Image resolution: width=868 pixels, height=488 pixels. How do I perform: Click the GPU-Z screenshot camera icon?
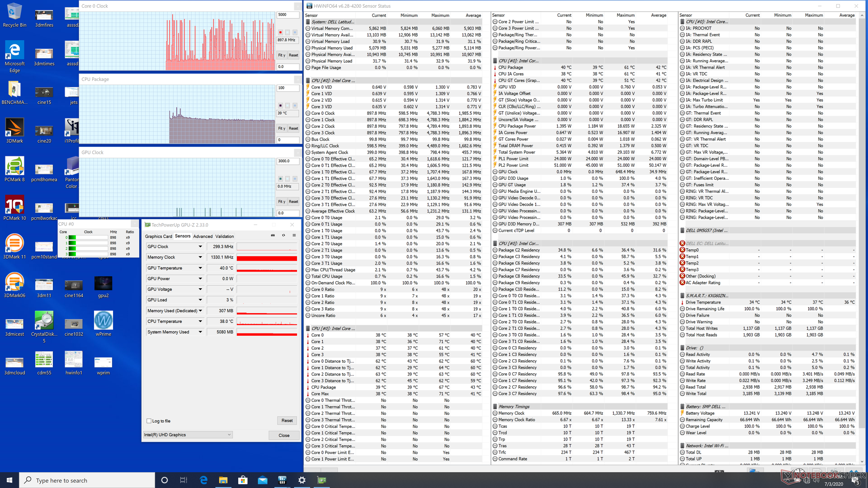coord(273,235)
